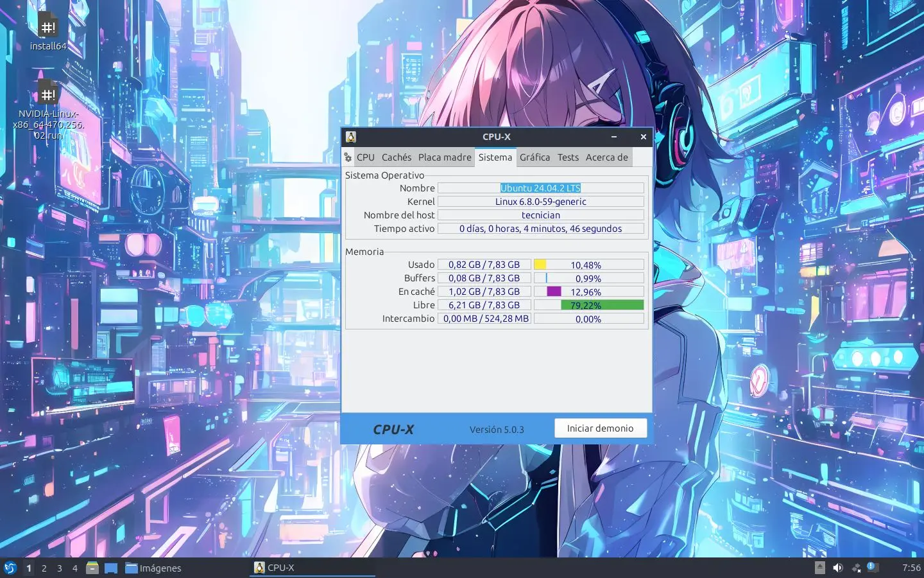Click the Nombre label in Sistema Operativo

coord(417,188)
